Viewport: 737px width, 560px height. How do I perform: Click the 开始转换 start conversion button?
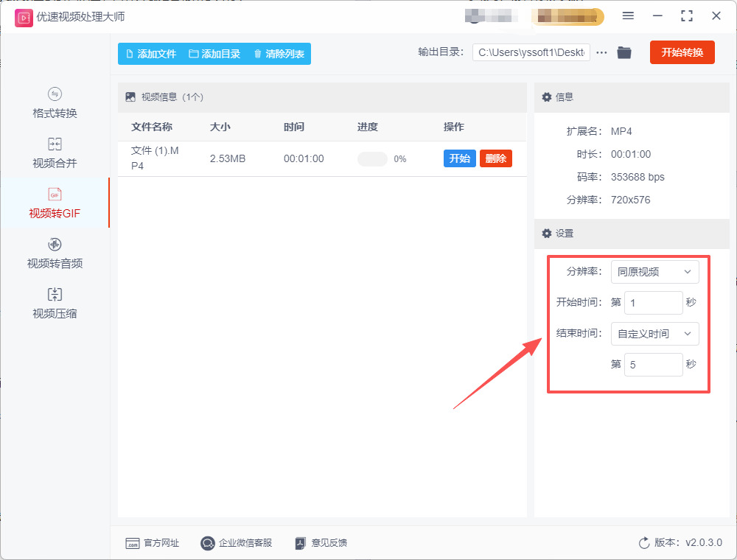click(x=682, y=52)
